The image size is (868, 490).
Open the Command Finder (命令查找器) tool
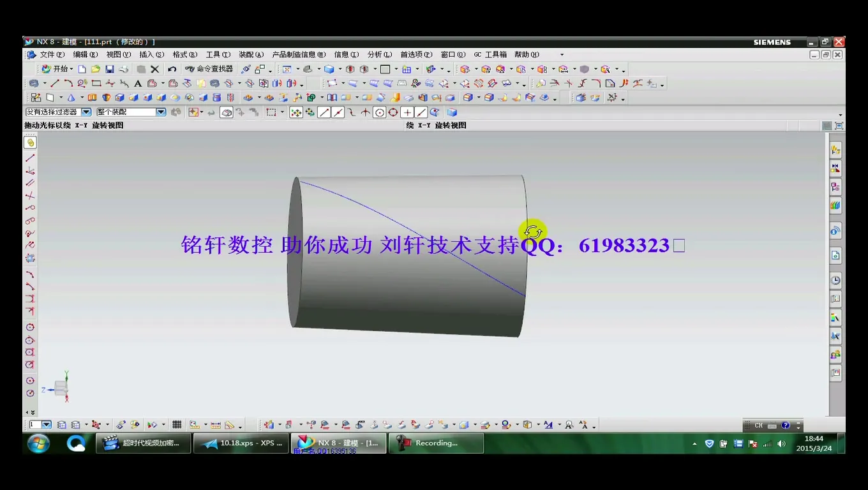(x=211, y=69)
